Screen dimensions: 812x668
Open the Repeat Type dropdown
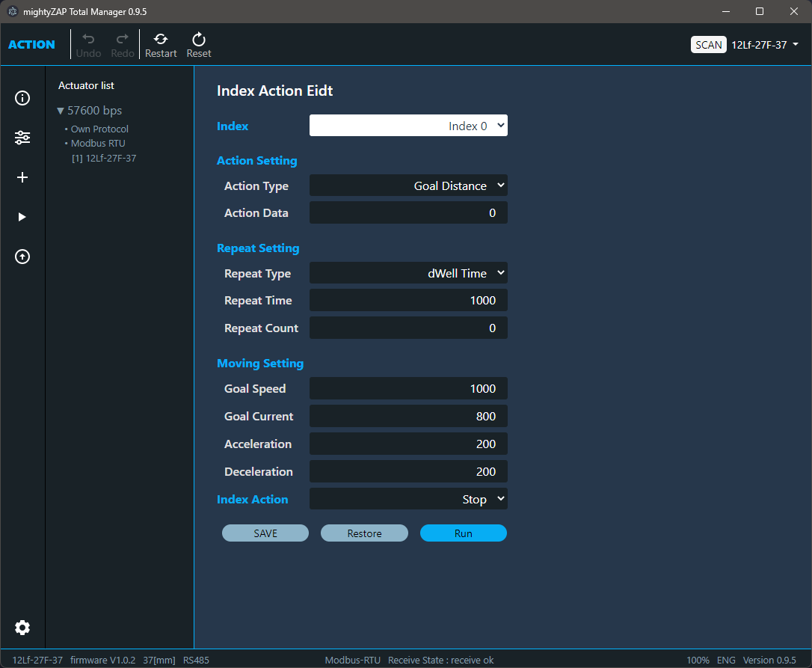coord(408,273)
